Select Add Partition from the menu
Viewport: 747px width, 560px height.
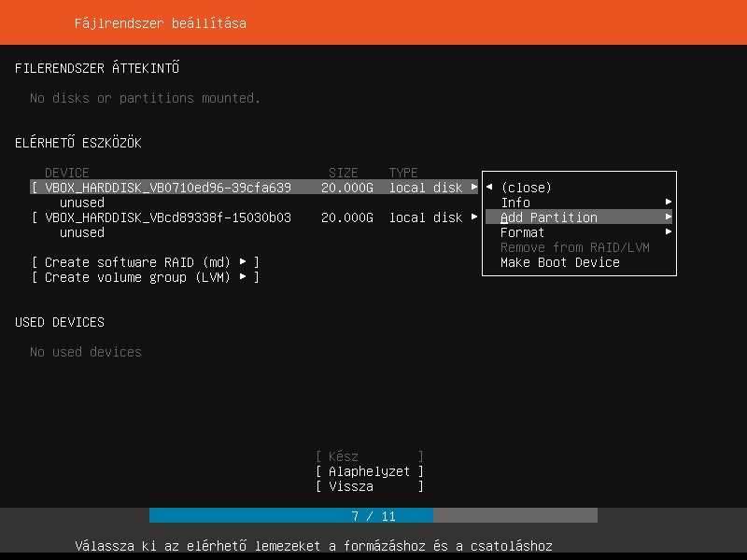pyautogui.click(x=549, y=217)
